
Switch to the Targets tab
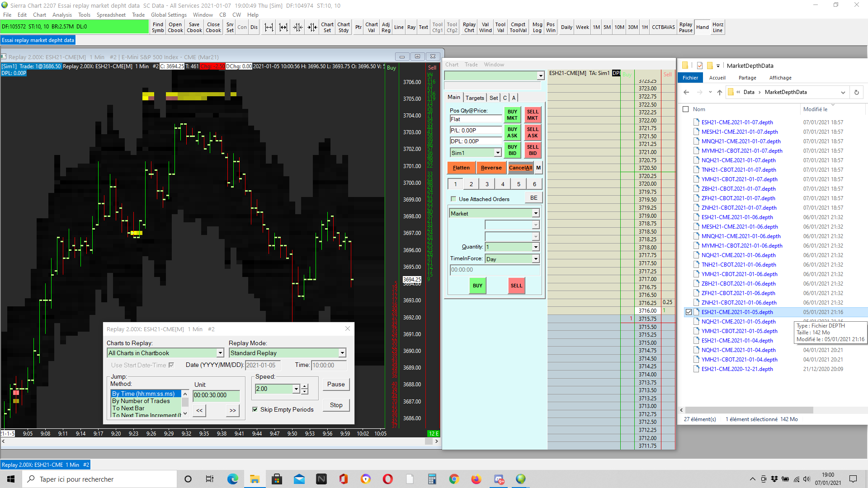[475, 98]
